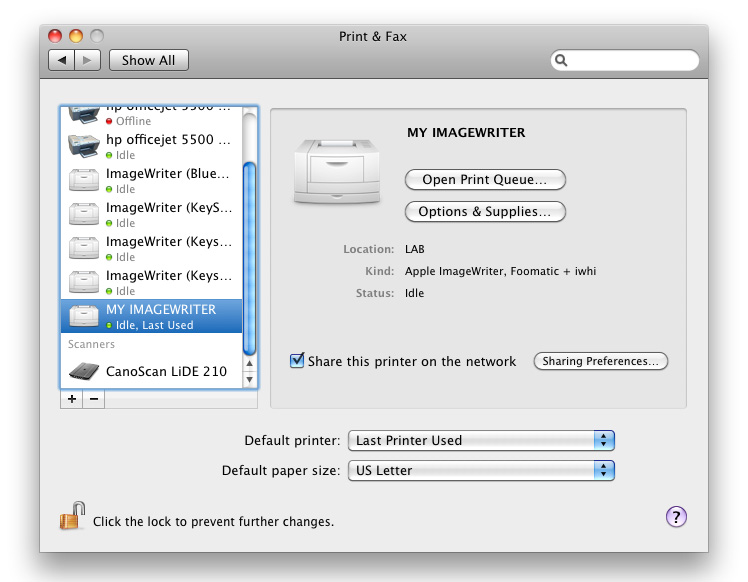Screen dimensions: 748x582
Task: Uncheck Share this printer on the network
Action: pyautogui.click(x=297, y=361)
